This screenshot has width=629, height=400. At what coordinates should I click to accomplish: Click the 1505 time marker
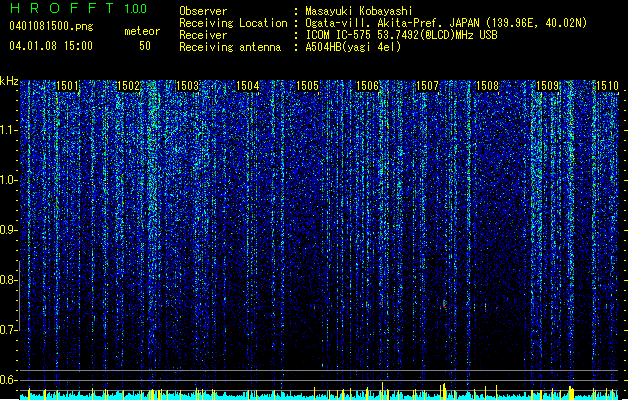tap(307, 86)
